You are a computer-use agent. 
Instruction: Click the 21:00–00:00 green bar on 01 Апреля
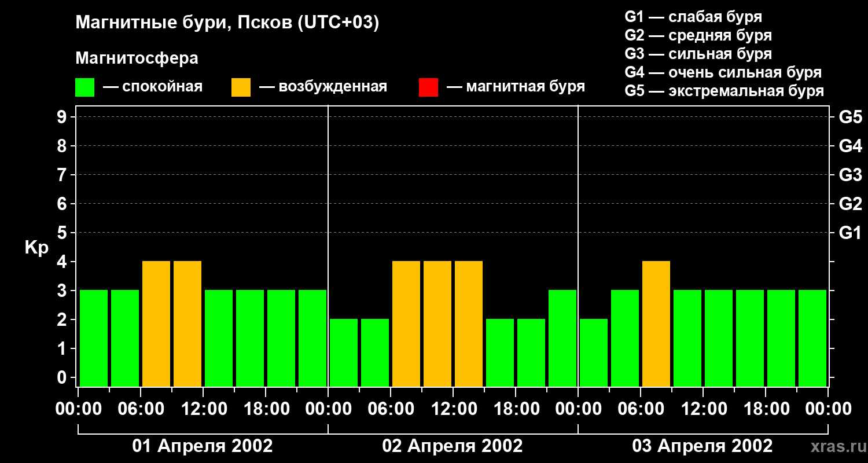pos(312,338)
